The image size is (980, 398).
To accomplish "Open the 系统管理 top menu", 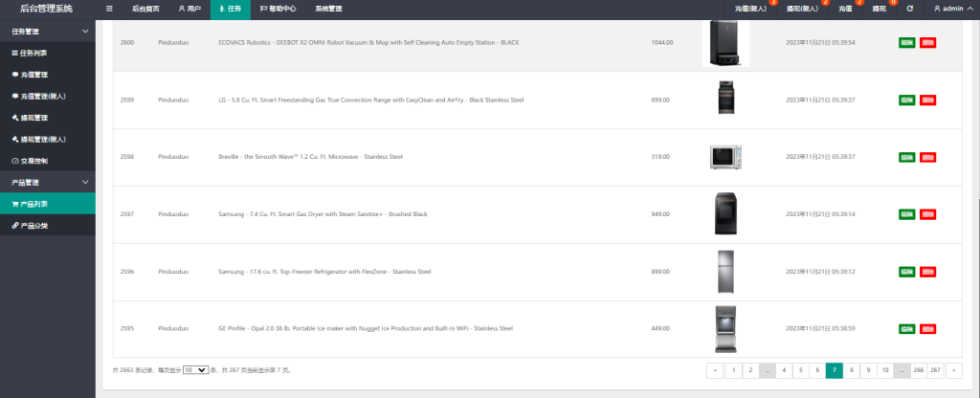I will [328, 9].
